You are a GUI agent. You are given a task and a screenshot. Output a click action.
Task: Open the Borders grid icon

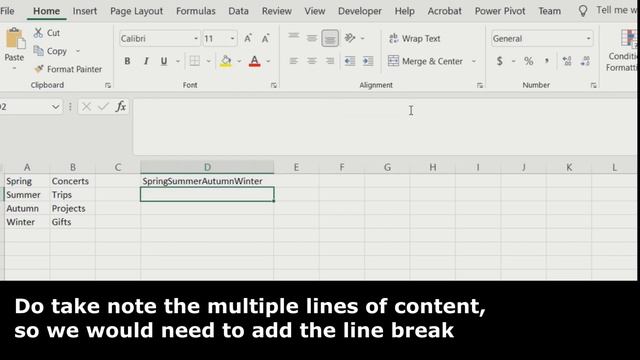pyautogui.click(x=195, y=61)
